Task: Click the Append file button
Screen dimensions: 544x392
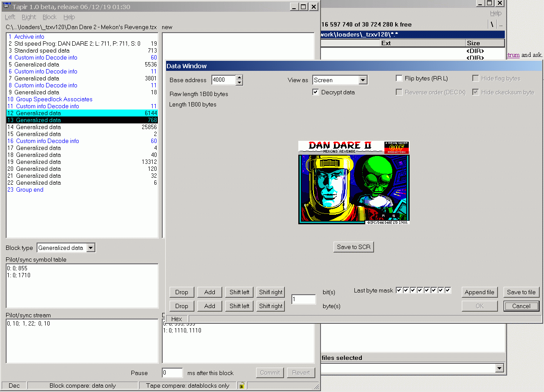Action: [x=479, y=292]
